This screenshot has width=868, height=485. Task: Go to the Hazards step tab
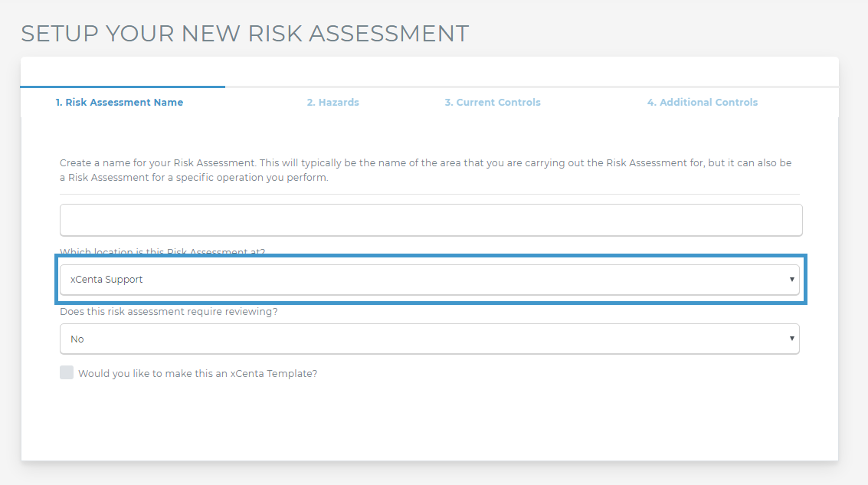click(332, 103)
